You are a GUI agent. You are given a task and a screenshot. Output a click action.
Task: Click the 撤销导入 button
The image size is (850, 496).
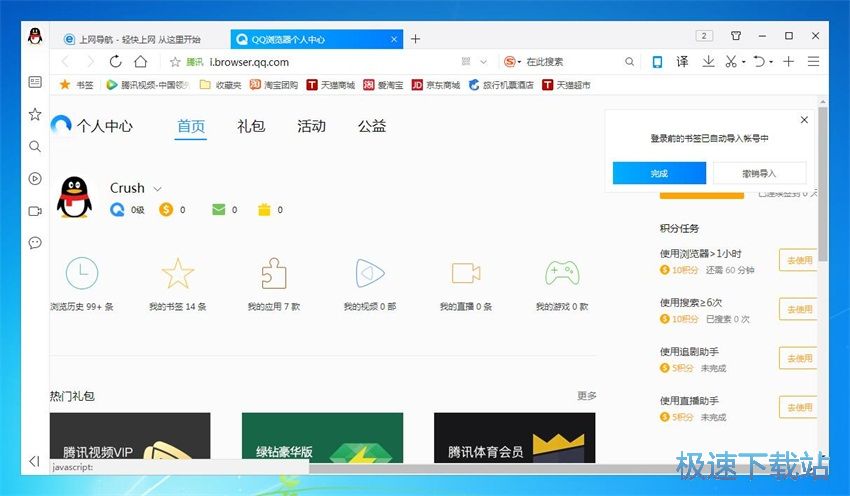coord(759,173)
